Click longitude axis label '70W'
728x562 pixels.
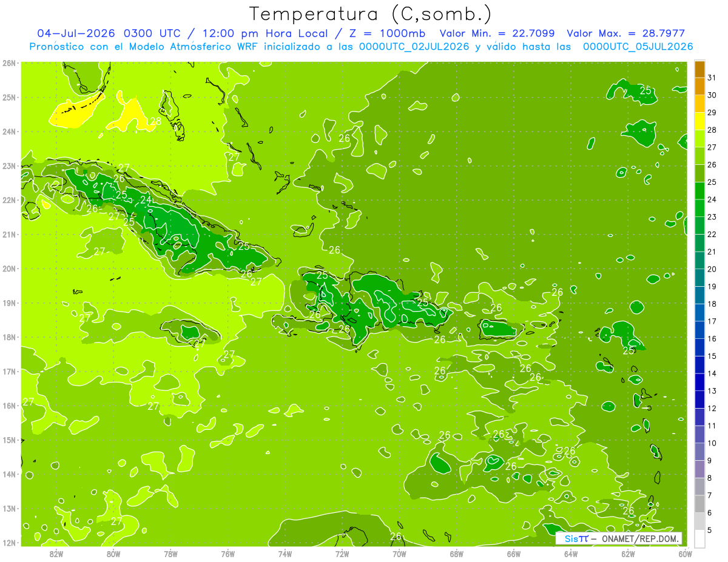399,554
